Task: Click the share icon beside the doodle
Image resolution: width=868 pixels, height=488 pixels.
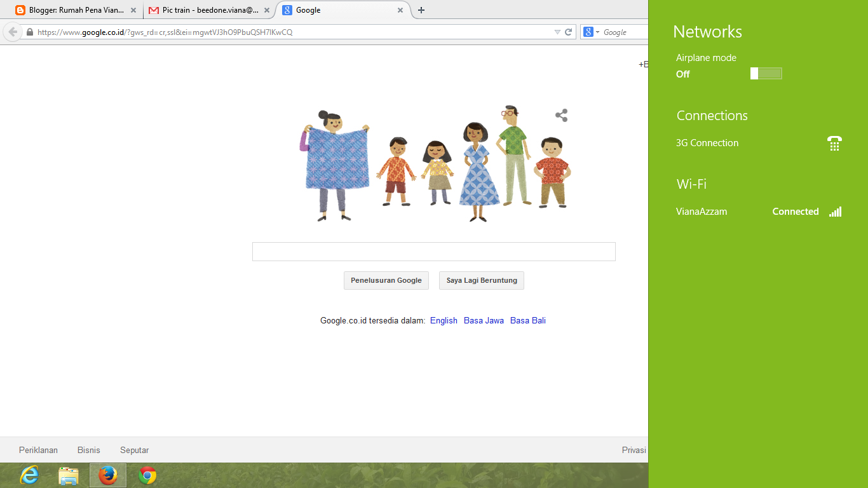Action: [561, 115]
